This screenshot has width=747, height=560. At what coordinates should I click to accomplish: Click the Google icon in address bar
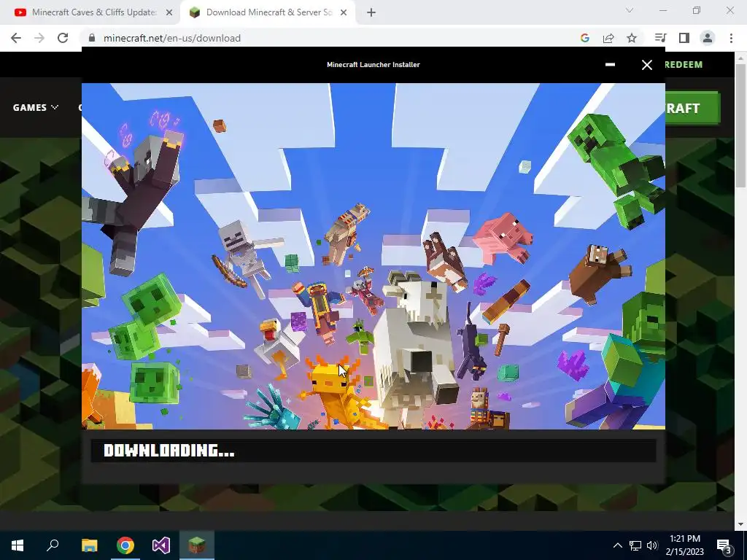584,38
